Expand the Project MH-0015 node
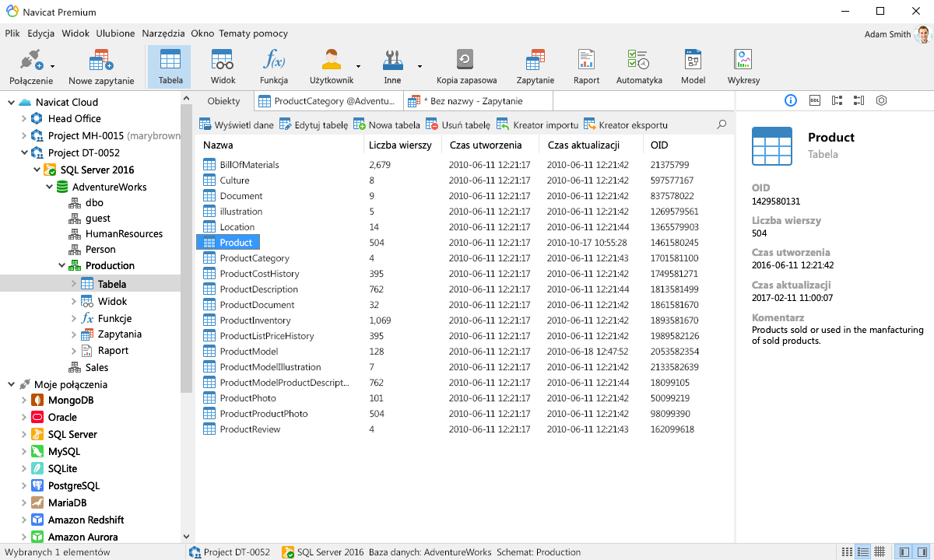934x560 pixels. click(x=24, y=135)
